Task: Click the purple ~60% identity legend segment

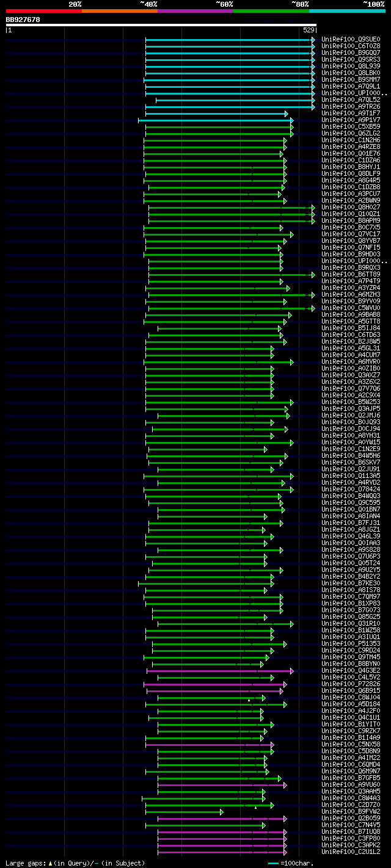Action: (195, 11)
